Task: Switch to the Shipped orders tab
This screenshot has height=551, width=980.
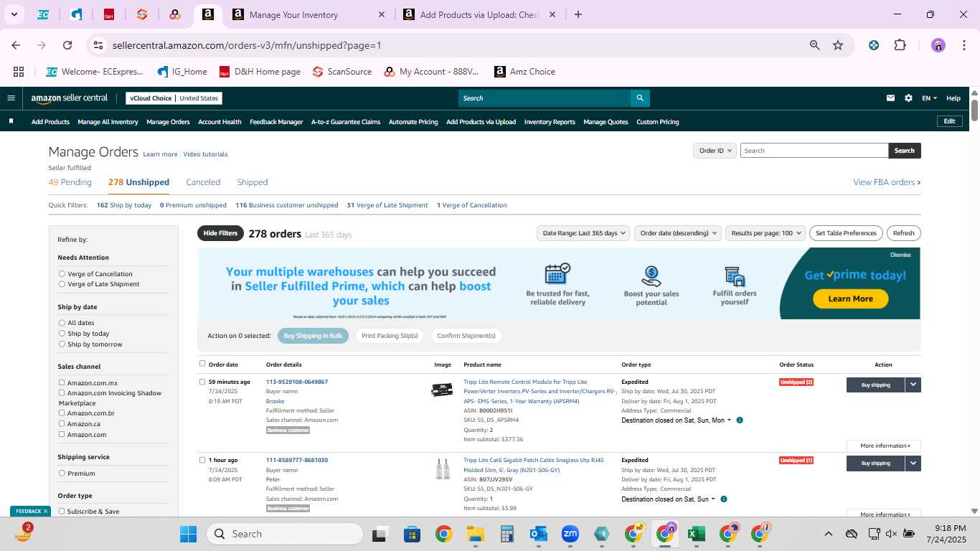Action: pos(253,182)
